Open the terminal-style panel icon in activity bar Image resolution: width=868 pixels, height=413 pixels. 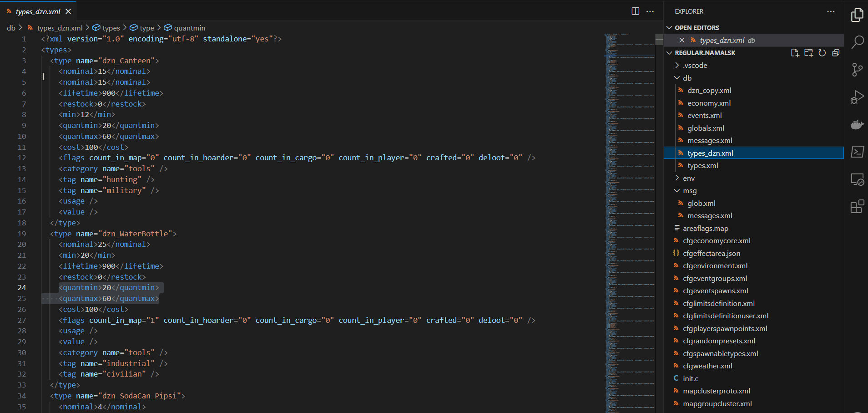tap(857, 152)
